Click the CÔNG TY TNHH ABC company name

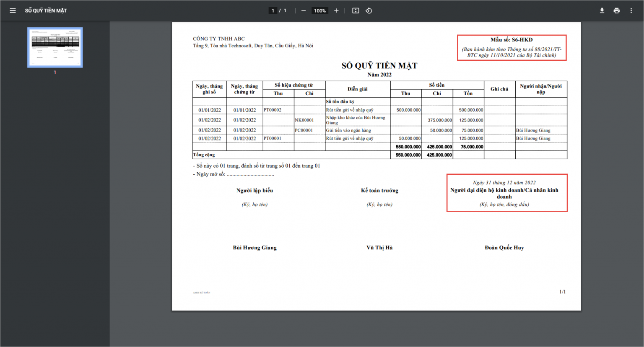[x=219, y=39]
